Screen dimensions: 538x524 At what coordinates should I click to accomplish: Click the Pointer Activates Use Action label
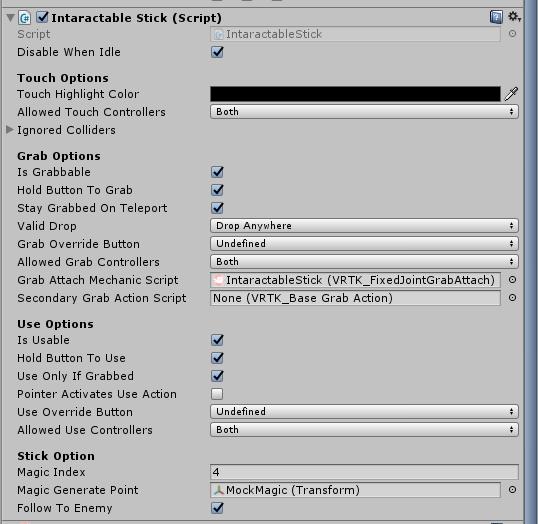97,394
